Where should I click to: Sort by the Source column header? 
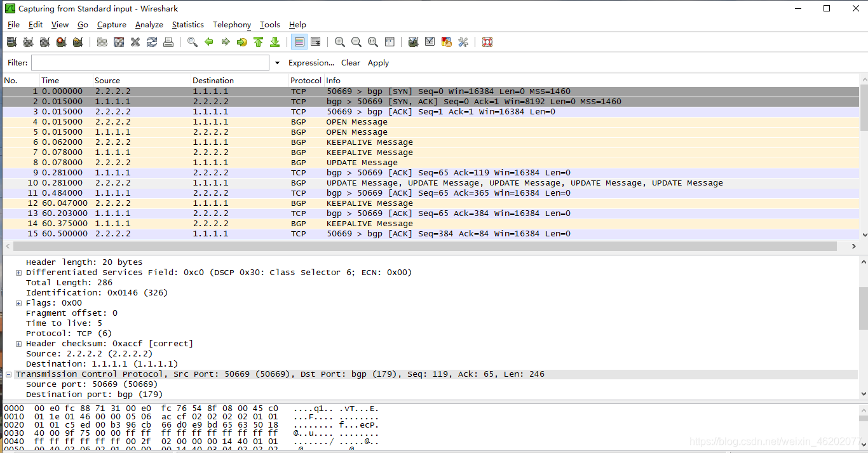[x=142, y=81]
